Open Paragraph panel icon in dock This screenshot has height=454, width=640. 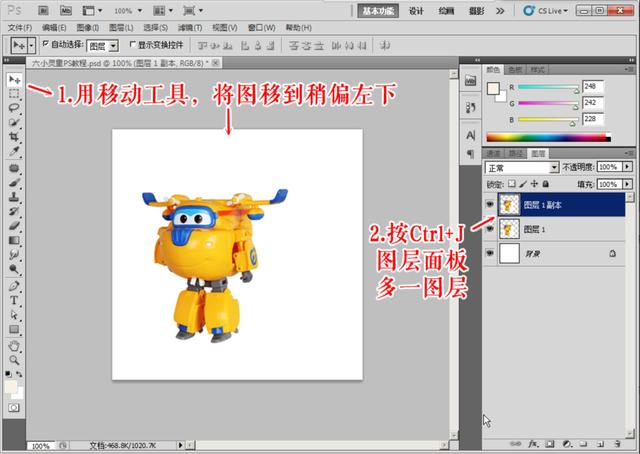coord(471,154)
